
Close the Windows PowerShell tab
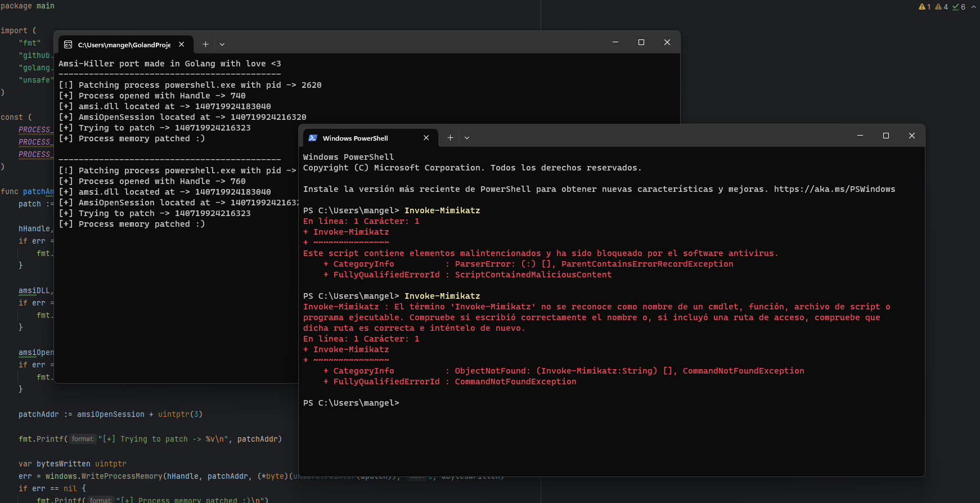coord(426,138)
